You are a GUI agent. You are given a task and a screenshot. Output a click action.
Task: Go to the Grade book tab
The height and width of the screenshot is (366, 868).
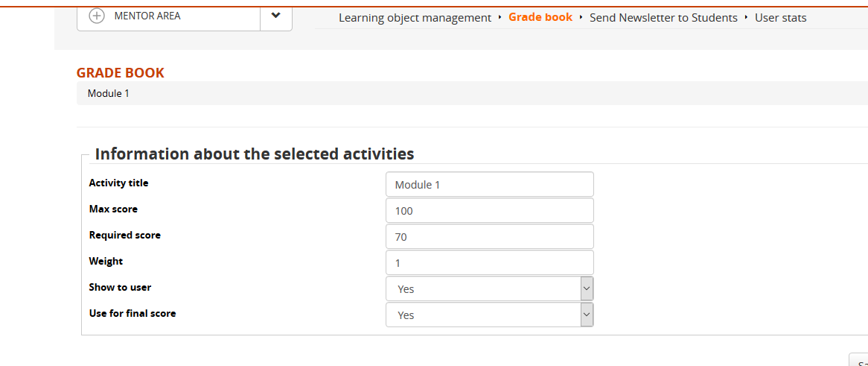540,17
